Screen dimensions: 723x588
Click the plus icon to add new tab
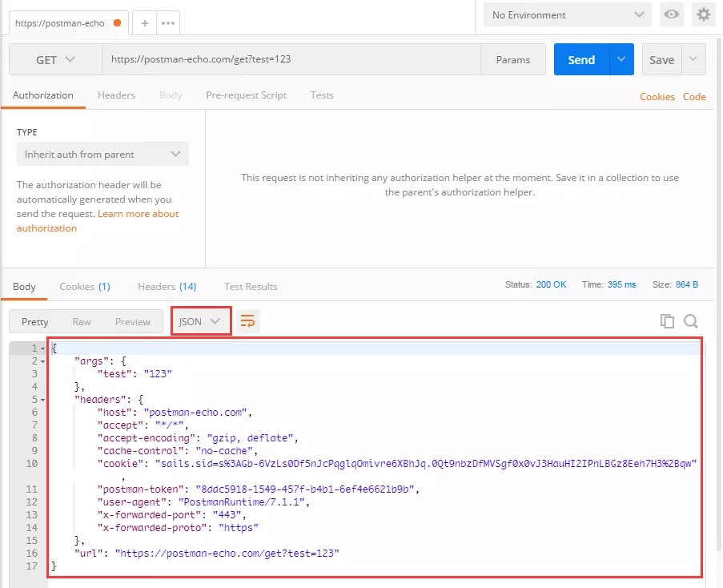144,23
